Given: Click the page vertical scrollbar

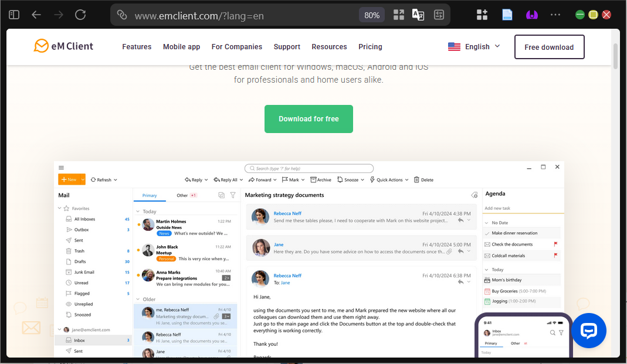Looking at the screenshot, I should click(616, 56).
